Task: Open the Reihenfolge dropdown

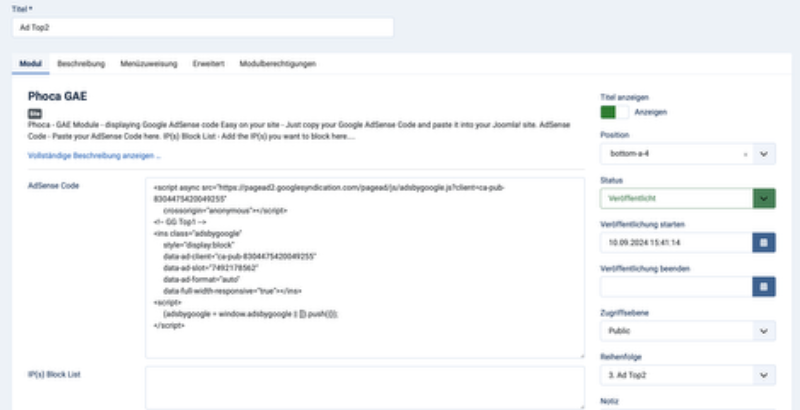Action: click(x=688, y=375)
